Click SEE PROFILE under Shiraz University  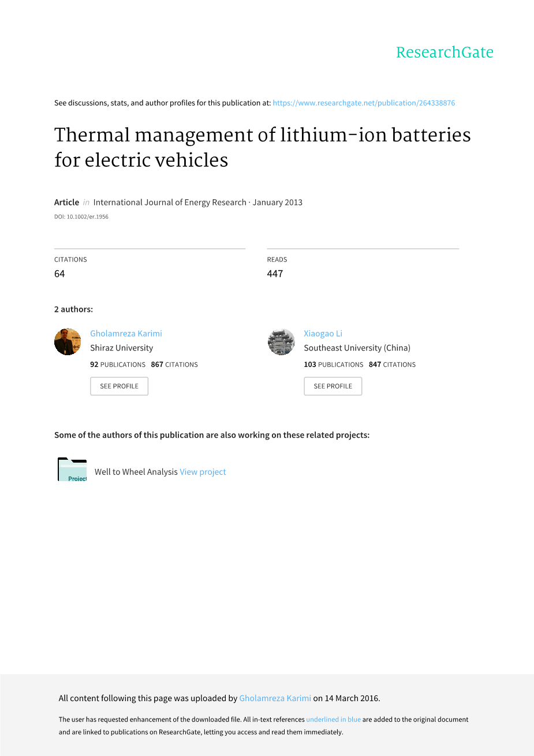(x=119, y=386)
